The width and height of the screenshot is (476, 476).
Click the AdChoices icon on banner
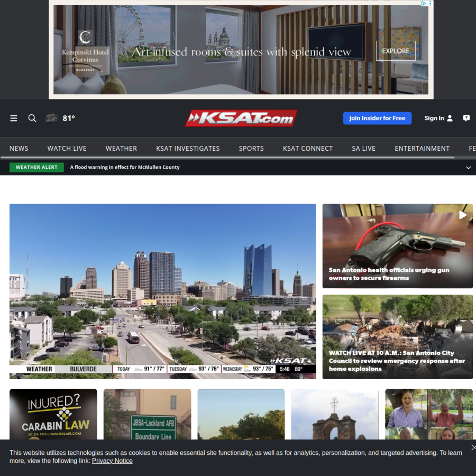(424, 3)
